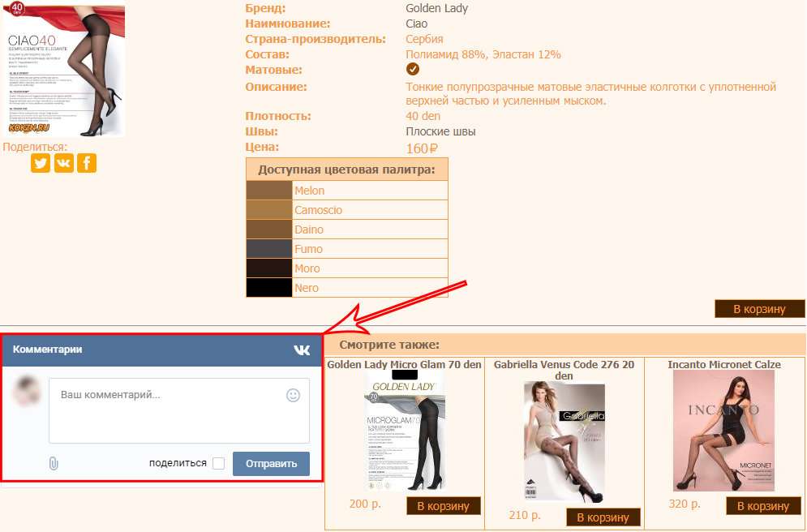Share the product on Facebook

(87, 163)
